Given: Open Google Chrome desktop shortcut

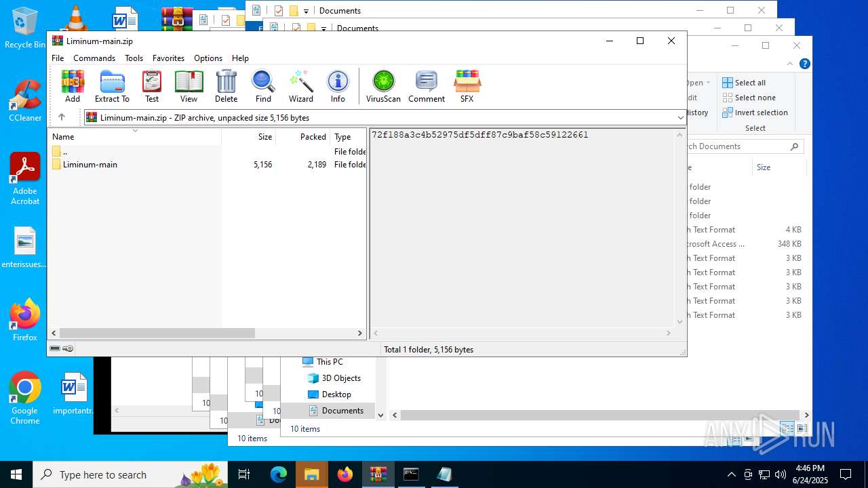Looking at the screenshot, I should (25, 399).
